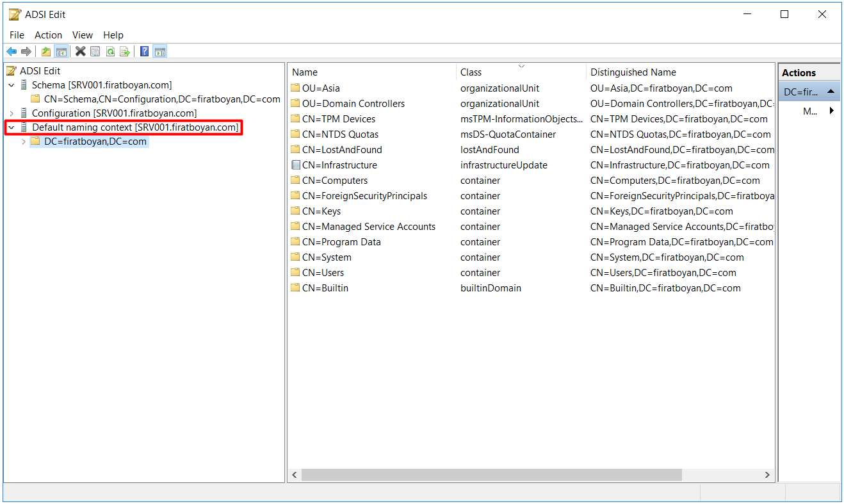844x504 pixels.
Task: Select the CN=Schema,CN=Configuration tree label
Action: pos(162,99)
